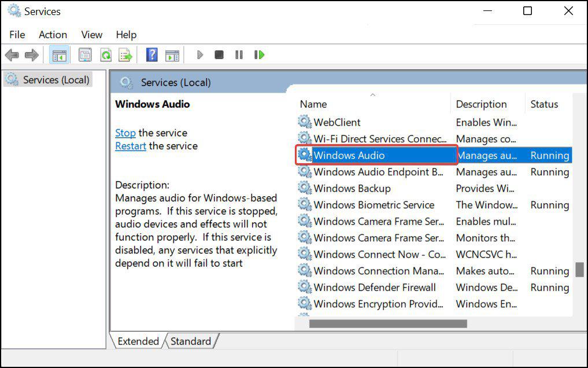Open the File menu

coord(17,35)
